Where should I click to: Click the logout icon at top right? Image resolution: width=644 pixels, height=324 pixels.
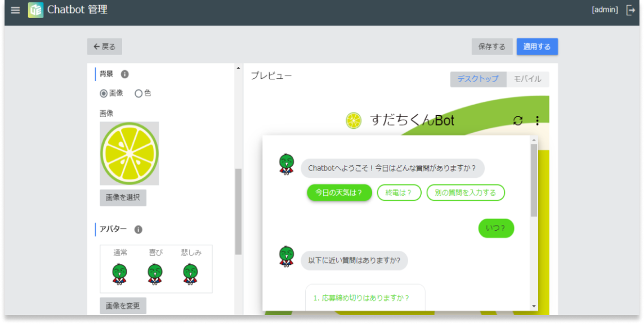[x=631, y=10]
